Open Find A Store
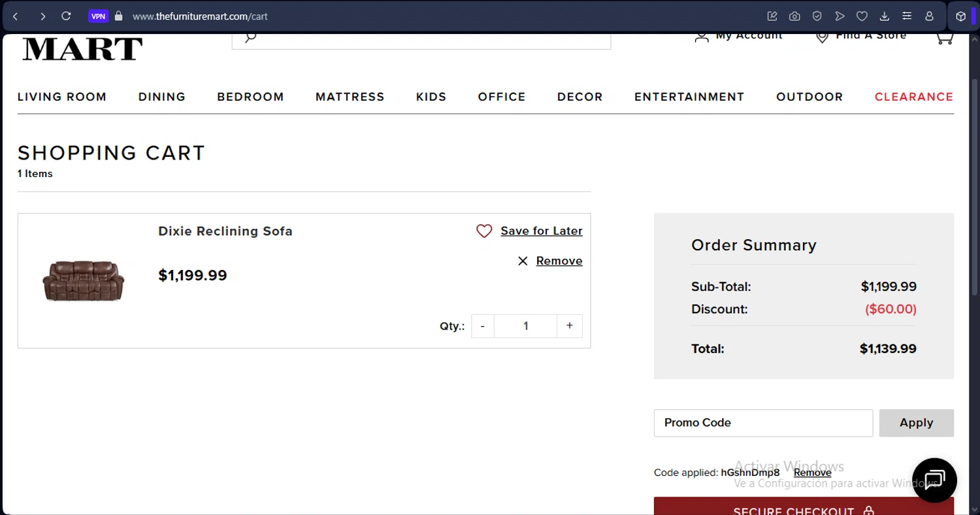980x515 pixels. [x=861, y=37]
